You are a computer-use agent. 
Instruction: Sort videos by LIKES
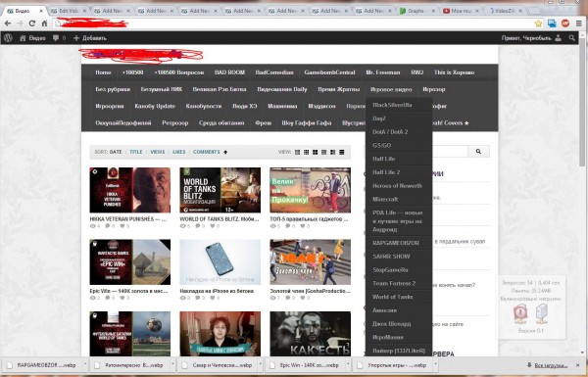click(x=179, y=152)
